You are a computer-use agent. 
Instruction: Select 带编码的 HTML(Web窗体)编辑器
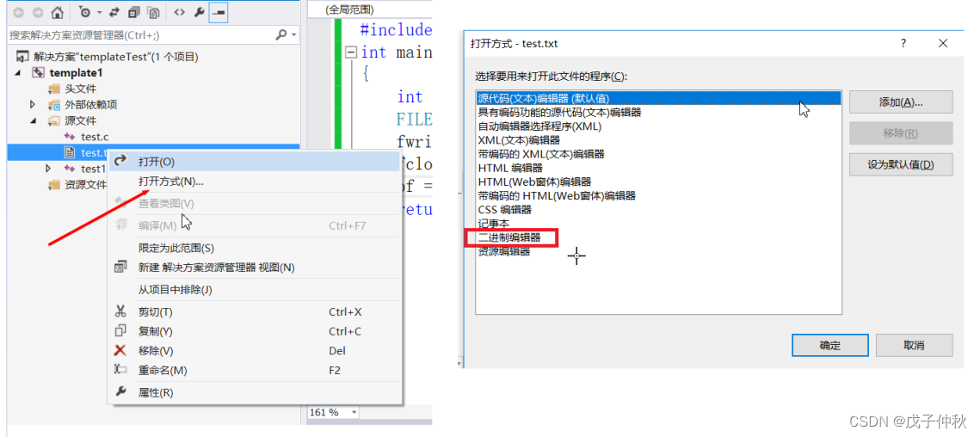pyautogui.click(x=658, y=195)
